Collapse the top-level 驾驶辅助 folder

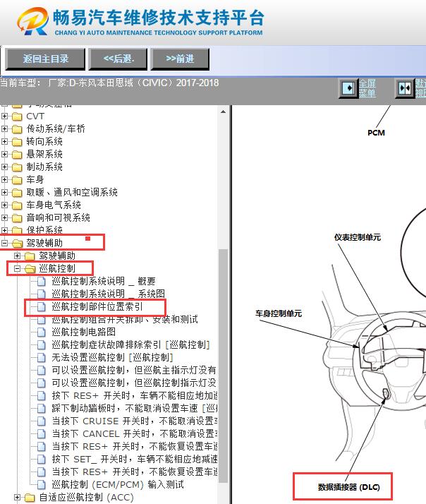coord(4,243)
